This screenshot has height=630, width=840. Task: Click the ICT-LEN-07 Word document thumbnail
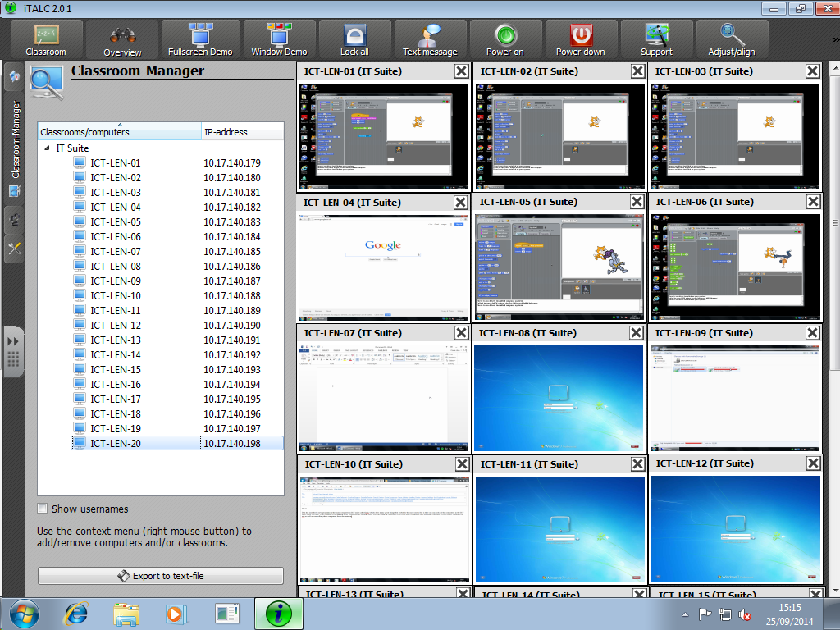coord(384,398)
